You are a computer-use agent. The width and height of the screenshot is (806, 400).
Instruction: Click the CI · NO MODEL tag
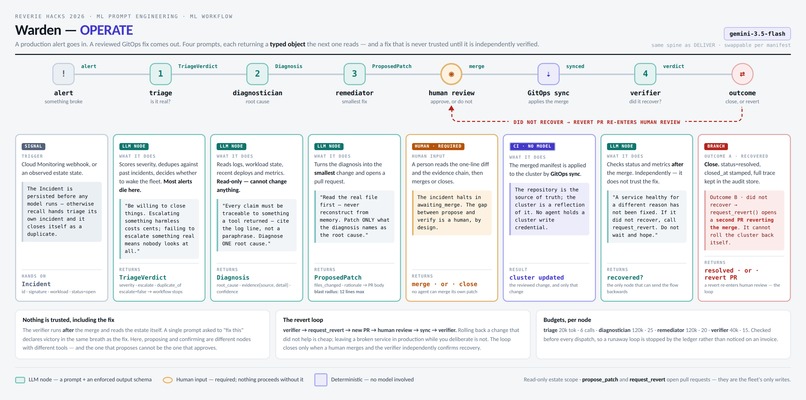tap(532, 147)
